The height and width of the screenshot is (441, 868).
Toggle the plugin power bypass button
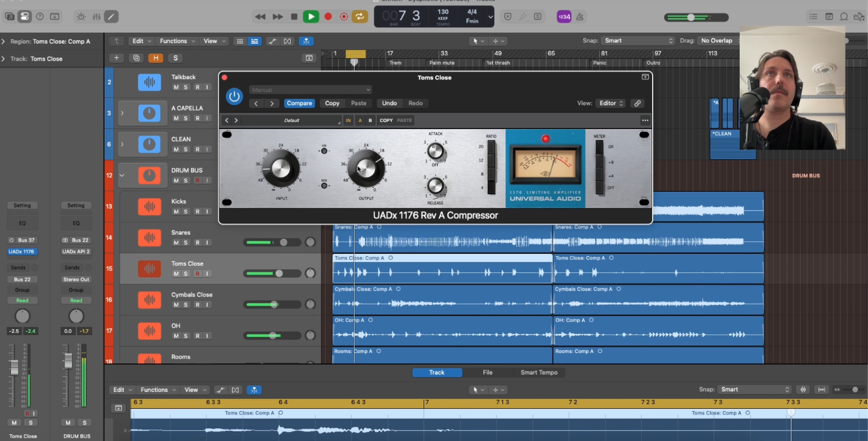click(234, 96)
